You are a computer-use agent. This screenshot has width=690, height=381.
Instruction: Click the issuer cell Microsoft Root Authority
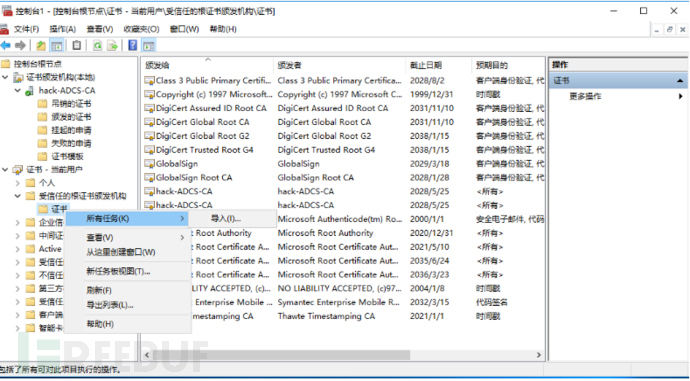click(325, 233)
